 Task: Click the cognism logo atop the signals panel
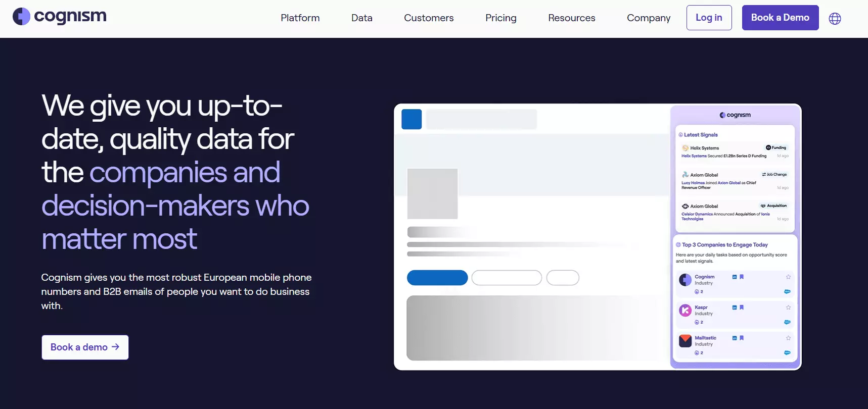point(735,115)
